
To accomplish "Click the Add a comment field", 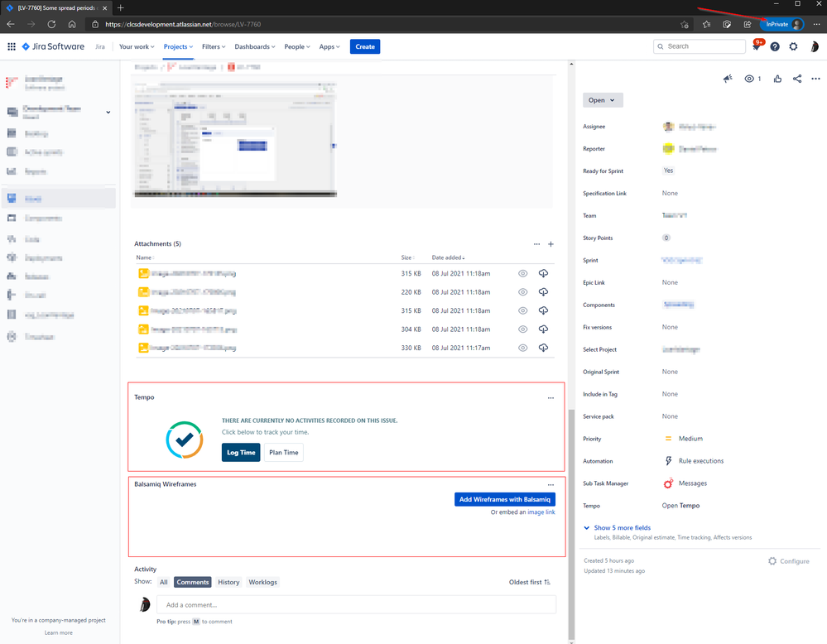I will [x=357, y=605].
